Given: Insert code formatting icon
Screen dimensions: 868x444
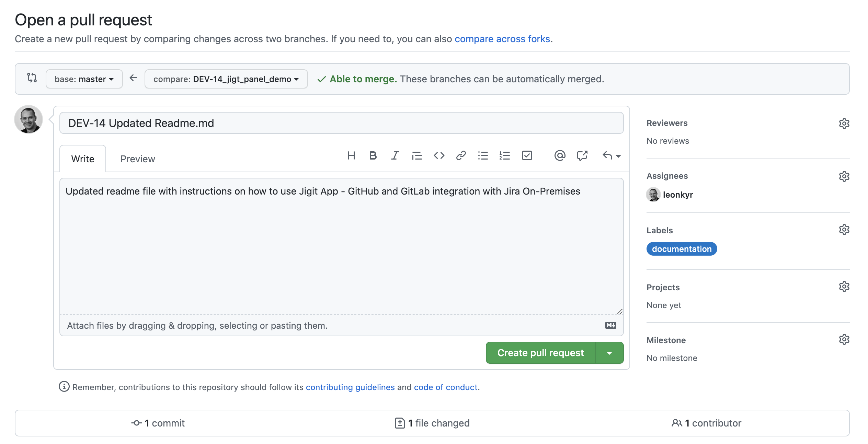Looking at the screenshot, I should pos(439,156).
